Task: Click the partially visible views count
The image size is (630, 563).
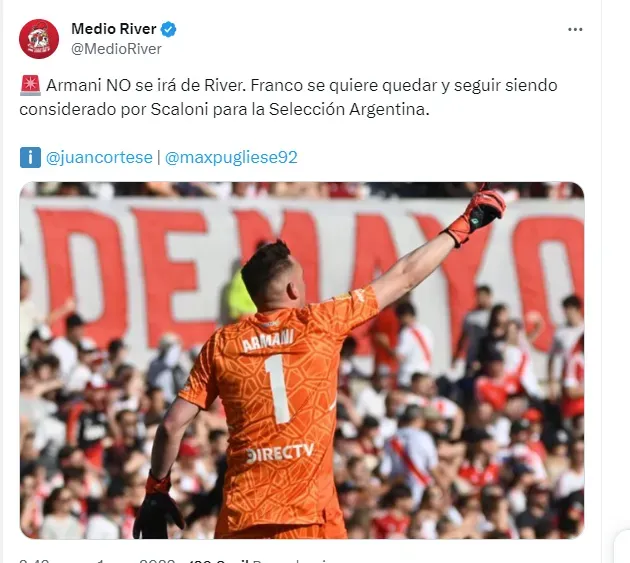Action: click(x=219, y=561)
